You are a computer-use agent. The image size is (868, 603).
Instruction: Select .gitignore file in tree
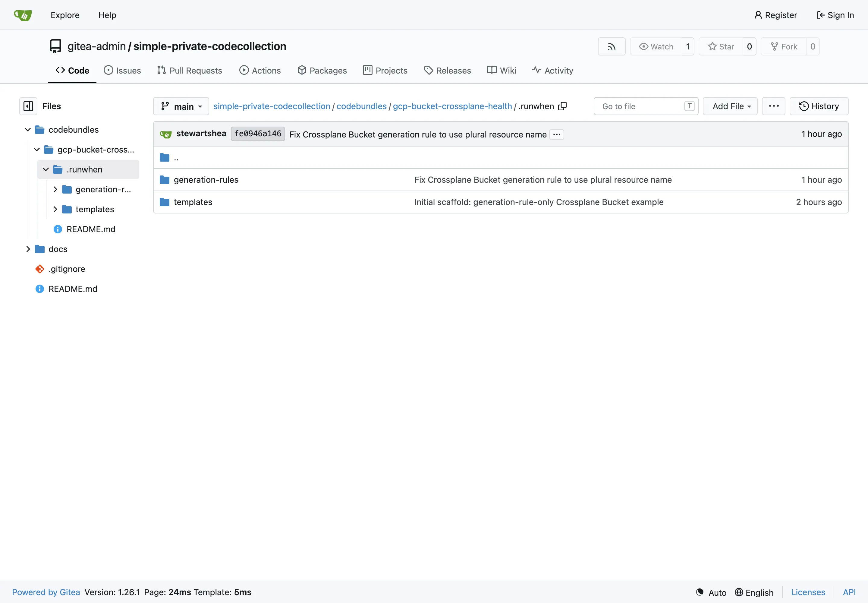(x=67, y=269)
